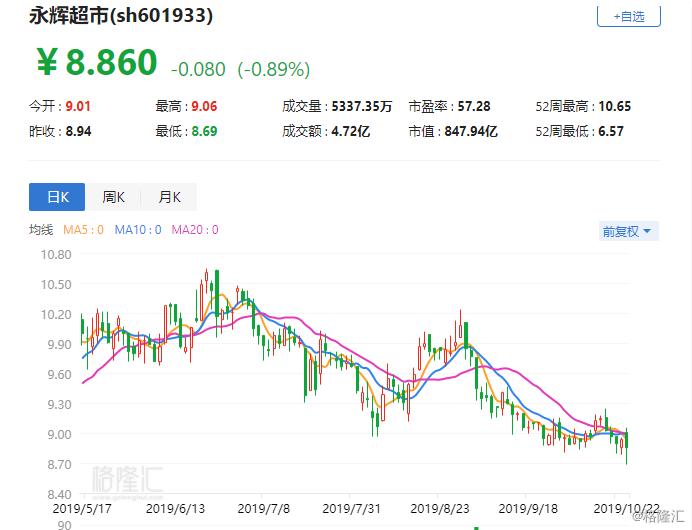Click the MA20 moving average label
The height and width of the screenshot is (530, 692).
point(195,229)
